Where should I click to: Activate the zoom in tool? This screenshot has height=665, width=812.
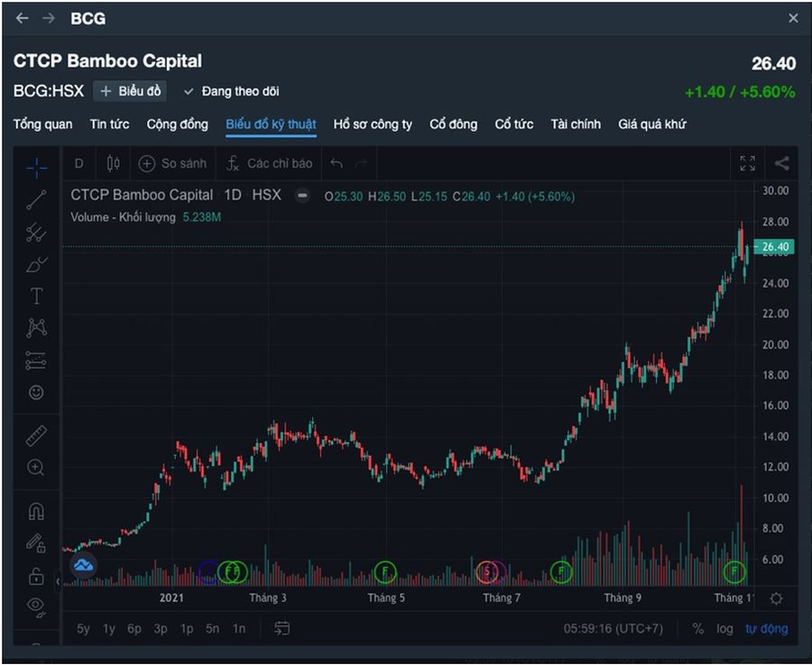tap(35, 467)
